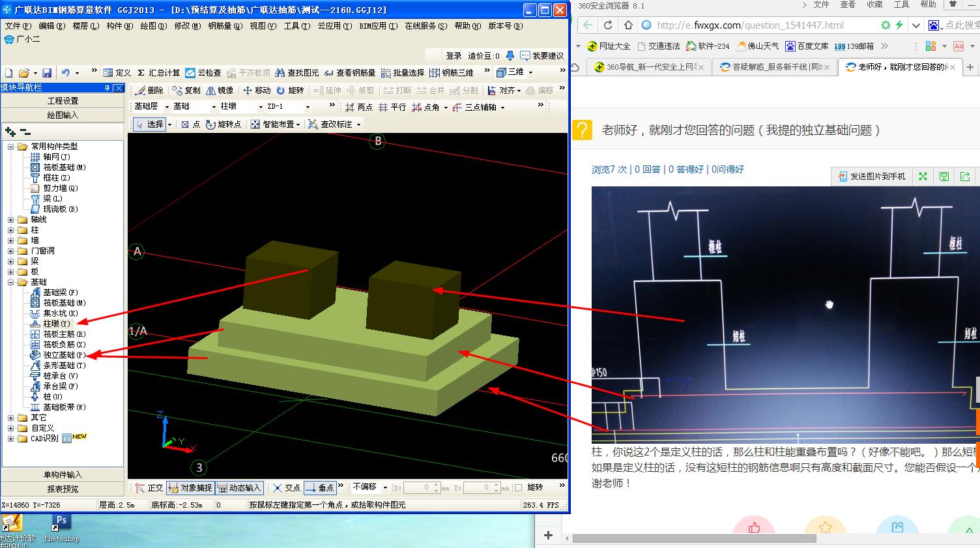Choose the 两点 two-point axis tool
The width and height of the screenshot is (980, 548).
(x=359, y=108)
